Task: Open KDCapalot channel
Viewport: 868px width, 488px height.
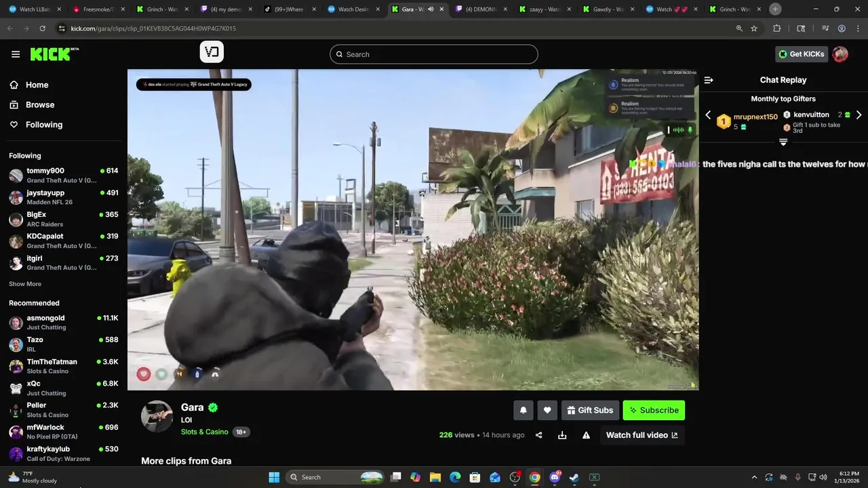Action: pos(64,241)
